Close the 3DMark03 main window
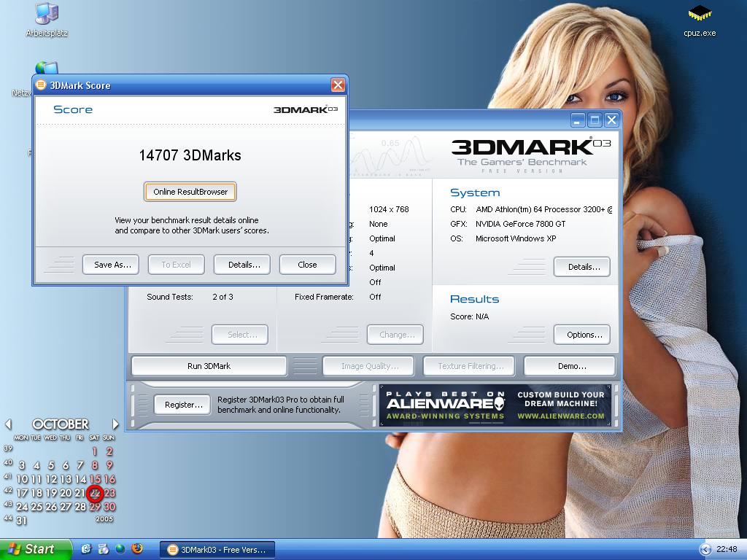This screenshot has height=560, width=747. tap(612, 120)
